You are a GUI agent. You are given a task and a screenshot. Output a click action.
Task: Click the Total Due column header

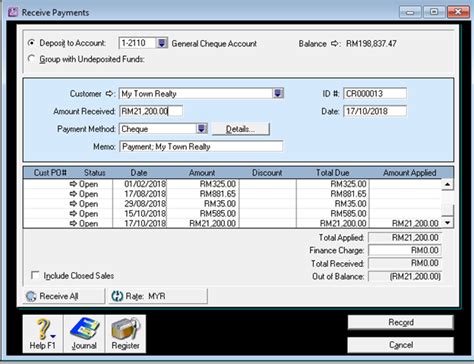(x=333, y=173)
